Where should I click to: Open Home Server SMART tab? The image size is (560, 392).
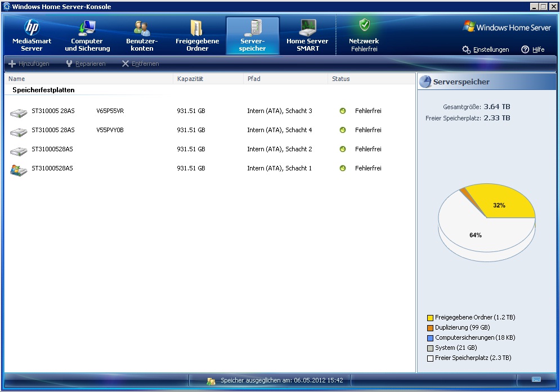pyautogui.click(x=307, y=35)
